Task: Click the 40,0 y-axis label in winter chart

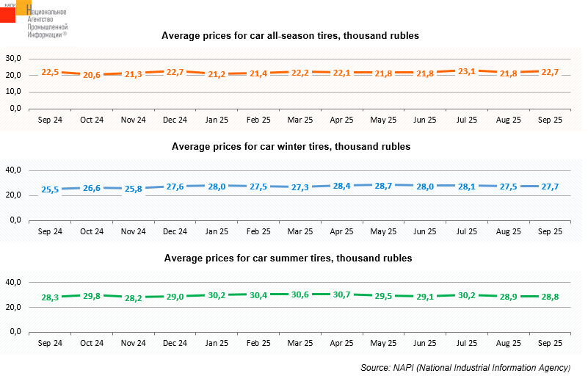Action: tap(15, 170)
